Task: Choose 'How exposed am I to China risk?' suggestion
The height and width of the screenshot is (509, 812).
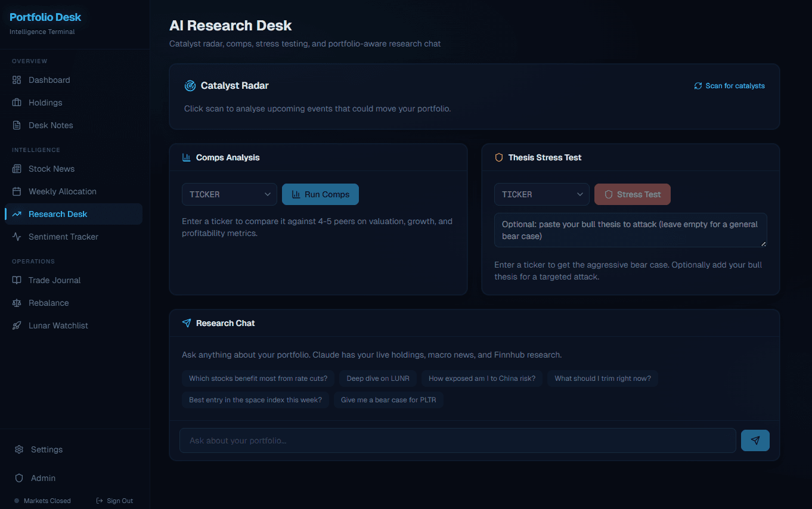Action: (x=482, y=378)
